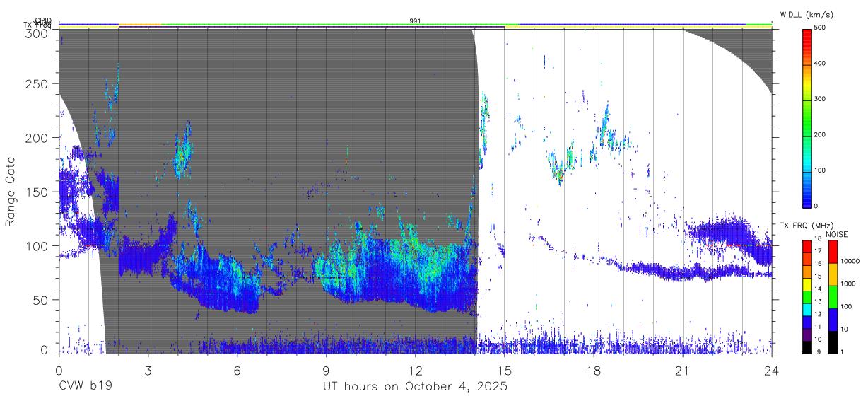Click the 'Range Gate' y-axis title
Screen dimensions: 868x401
[x=11, y=192]
